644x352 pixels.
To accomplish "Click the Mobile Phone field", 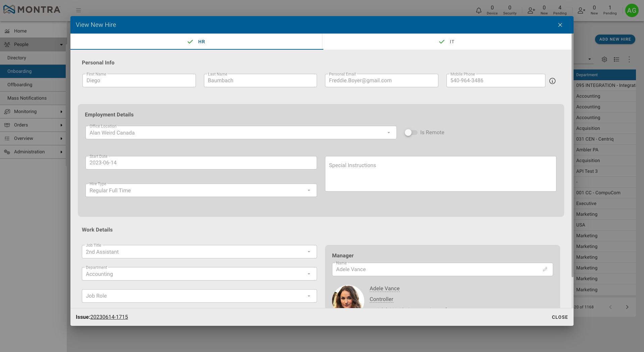I will point(496,81).
